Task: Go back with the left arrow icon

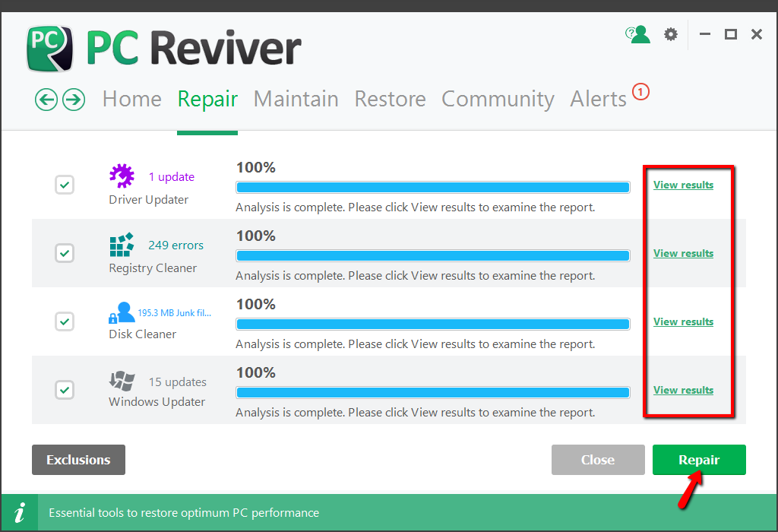Action: (x=46, y=100)
